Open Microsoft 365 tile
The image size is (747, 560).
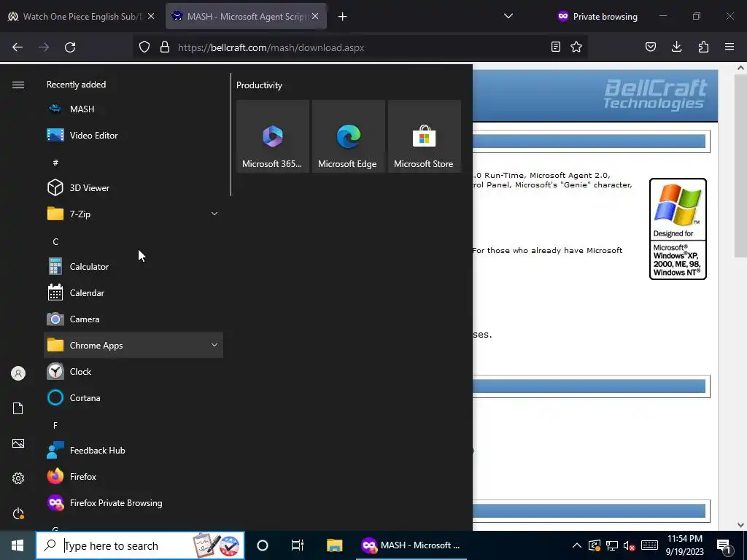click(273, 136)
